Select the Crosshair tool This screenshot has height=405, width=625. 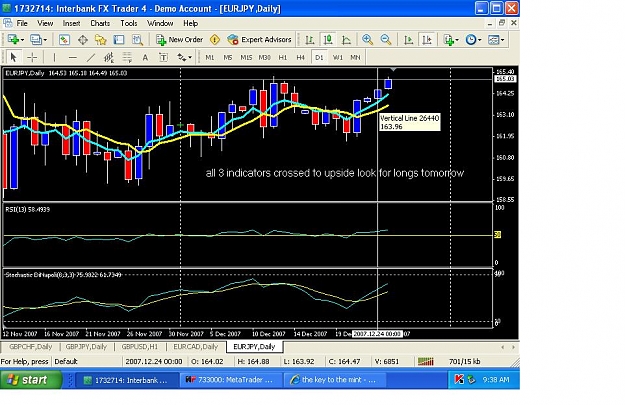click(x=32, y=57)
